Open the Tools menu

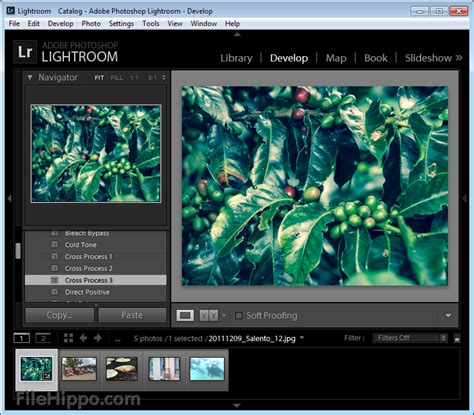pyautogui.click(x=151, y=24)
